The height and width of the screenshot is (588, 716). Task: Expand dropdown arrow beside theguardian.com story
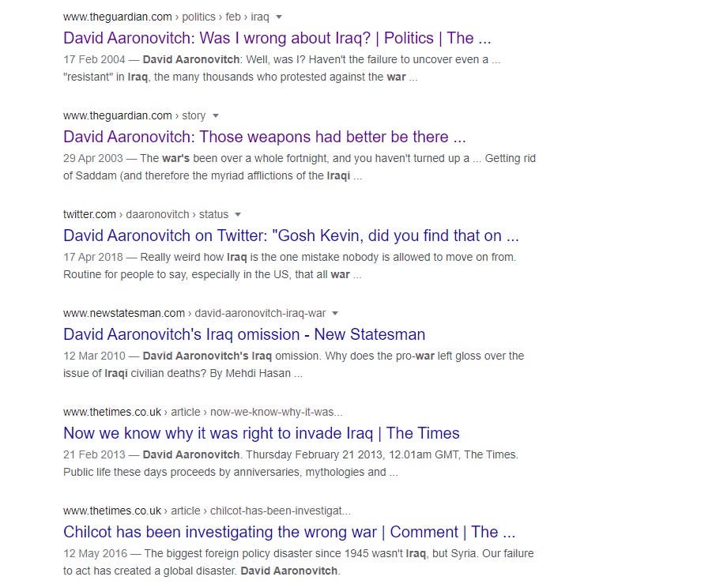(x=216, y=116)
